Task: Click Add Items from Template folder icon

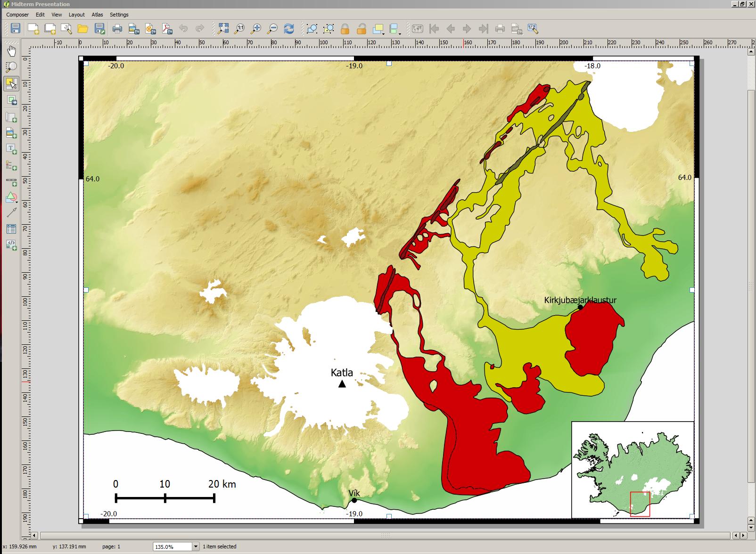Action: pyautogui.click(x=83, y=29)
